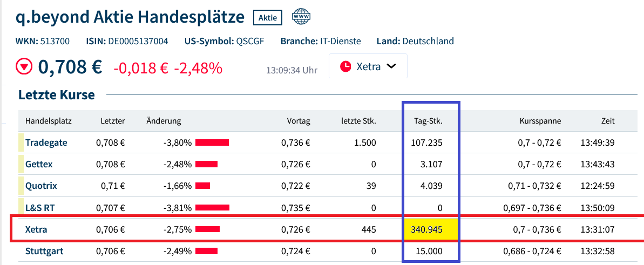Click the yellow marker beside Quotrix
Screen dimensions: 644x265
22,186
